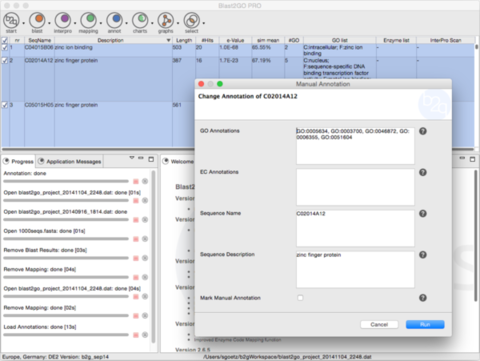Click the Run button

click(x=425, y=324)
